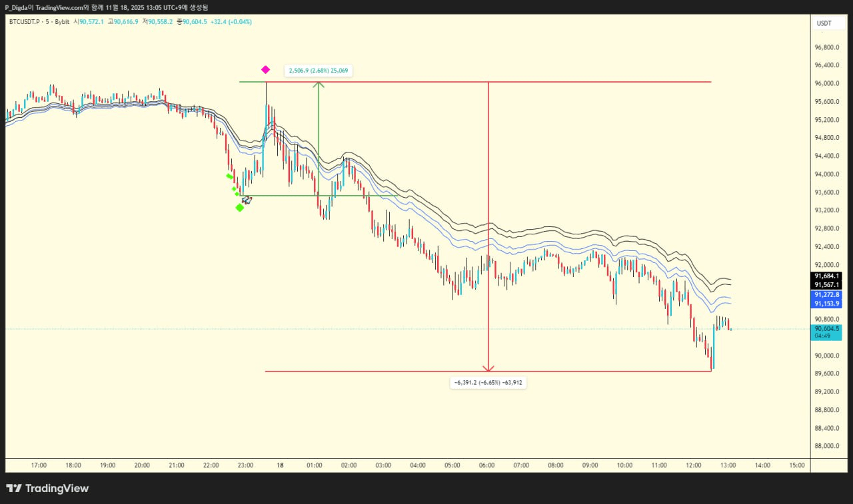The height and width of the screenshot is (504, 853).
Task: Click the 96,000.0 price scale label
Action: pyautogui.click(x=826, y=84)
